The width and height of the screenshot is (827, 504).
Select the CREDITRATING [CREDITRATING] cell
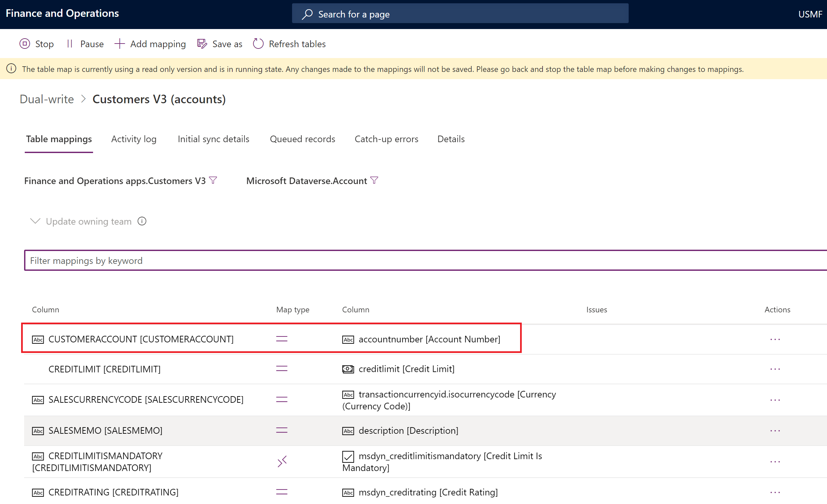(114, 492)
